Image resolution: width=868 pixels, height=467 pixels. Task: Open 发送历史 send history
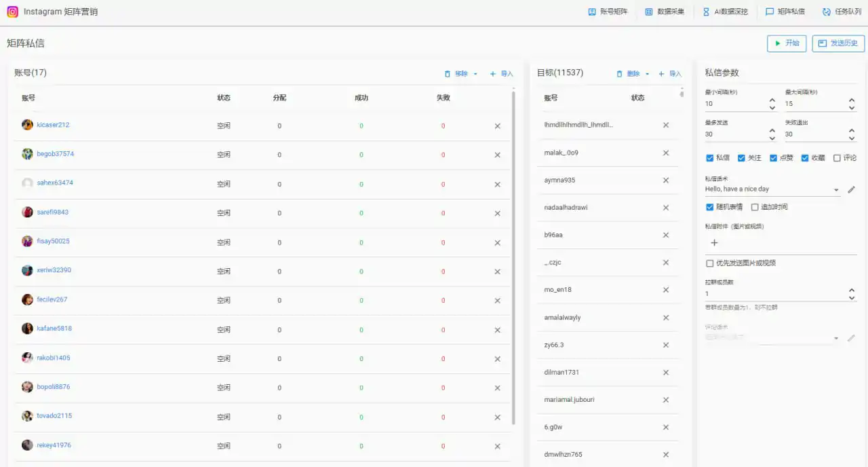(x=838, y=43)
